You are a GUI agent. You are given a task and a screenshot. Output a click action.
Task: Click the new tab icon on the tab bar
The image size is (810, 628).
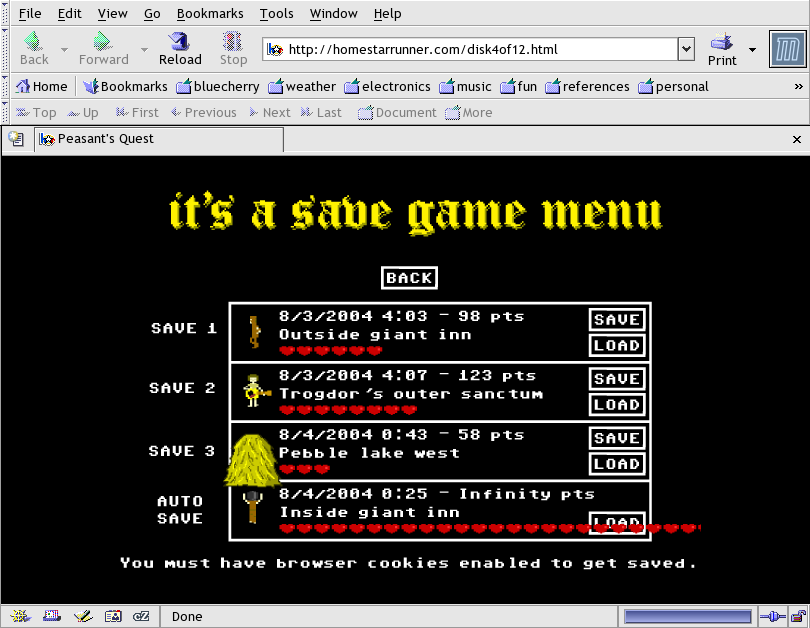(16, 139)
